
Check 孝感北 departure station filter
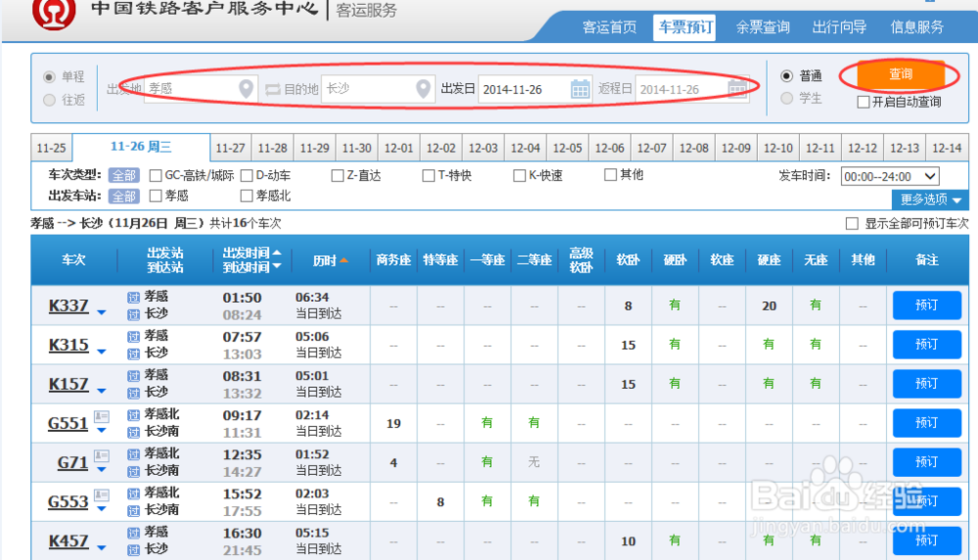pos(247,196)
